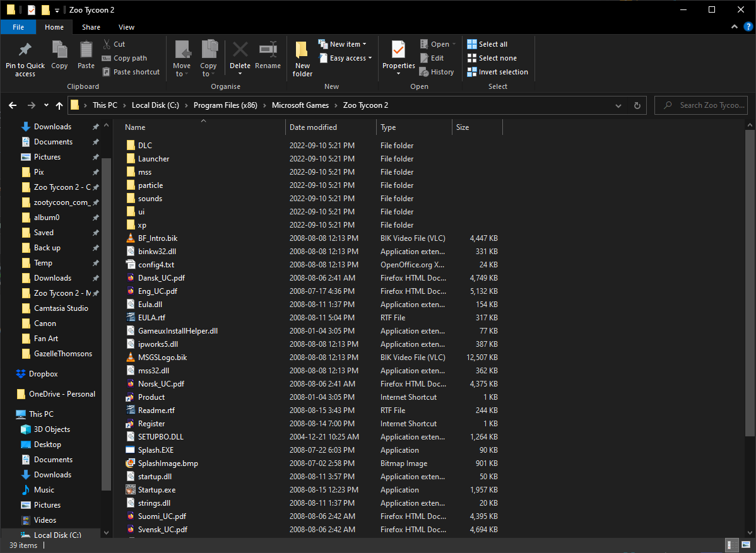Click Invert selection in ribbon
Image resolution: width=756 pixels, height=553 pixels.
coord(497,72)
